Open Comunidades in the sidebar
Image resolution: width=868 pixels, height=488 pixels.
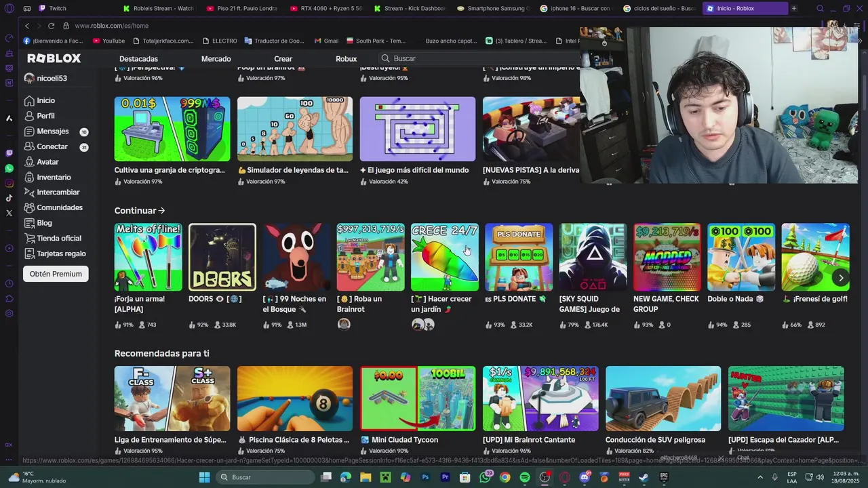[53, 207]
